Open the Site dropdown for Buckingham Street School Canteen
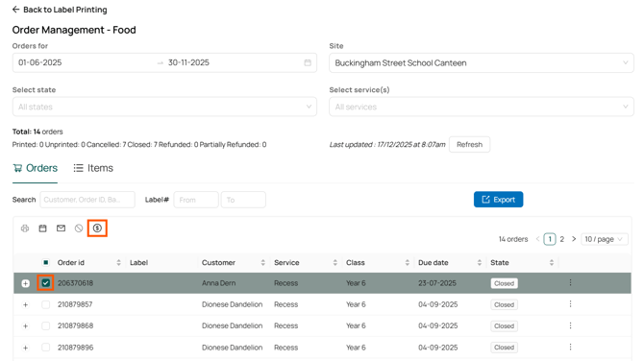The width and height of the screenshot is (644, 361). [482, 62]
